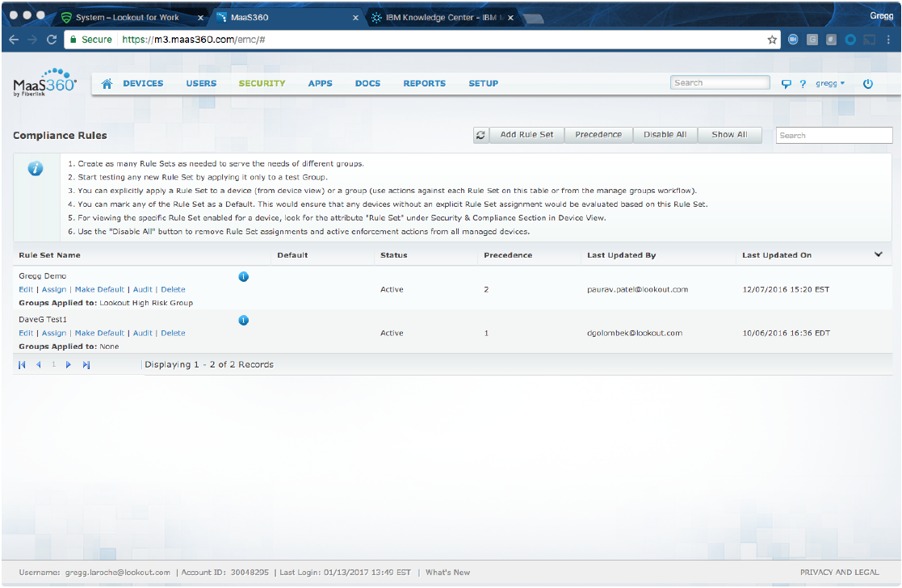Go to next page of records
The height and width of the screenshot is (588, 902).
click(69, 365)
